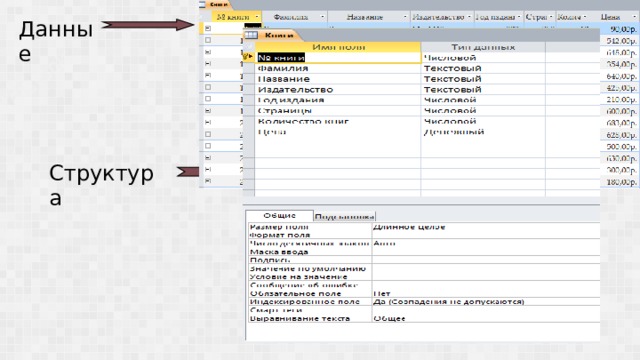Select the Количество книг field name row
Screen dimensions: 640x360
(x=338, y=121)
